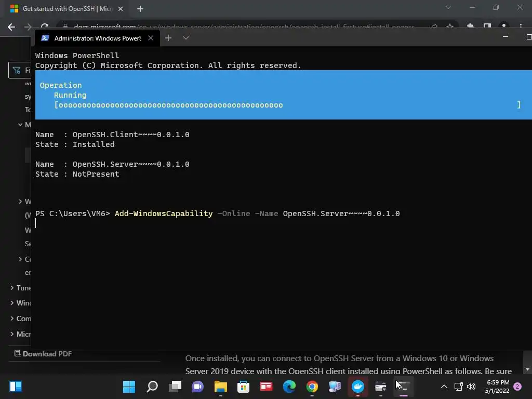Click the operation progress bar
This screenshot has width=532, height=399.
coord(287,105)
